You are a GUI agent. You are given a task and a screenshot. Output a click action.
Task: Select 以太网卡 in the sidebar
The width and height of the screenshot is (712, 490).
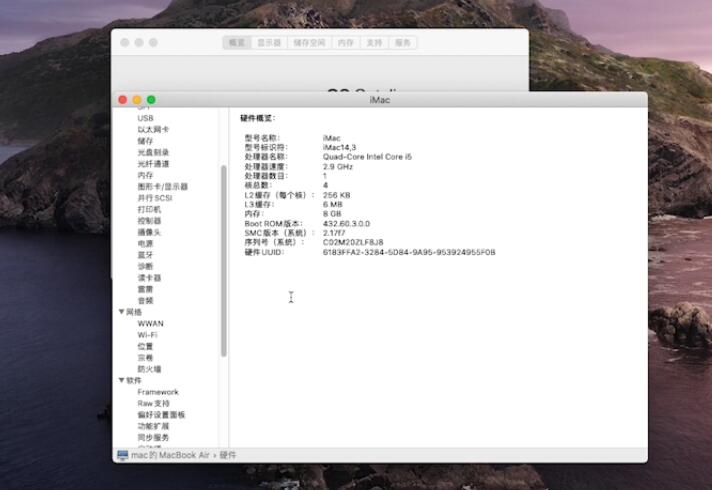[153, 129]
